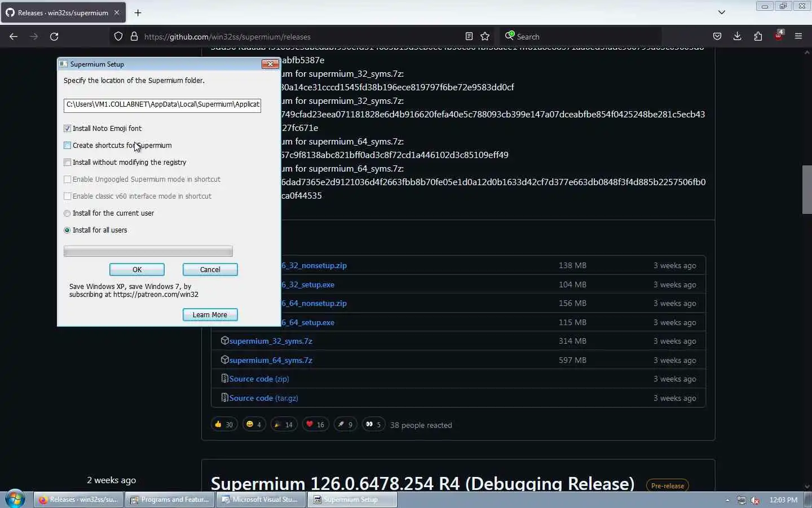Download Source code (tar.gz)
This screenshot has height=508, width=812.
tap(264, 398)
